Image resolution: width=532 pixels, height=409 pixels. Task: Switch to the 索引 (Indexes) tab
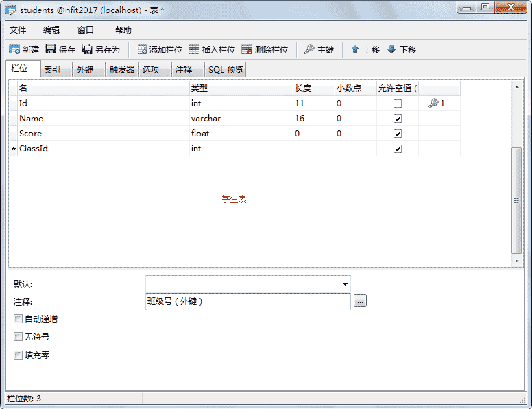pos(56,69)
